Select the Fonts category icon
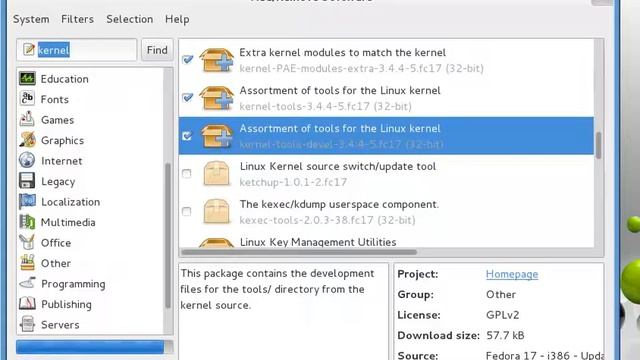 pyautogui.click(x=27, y=99)
